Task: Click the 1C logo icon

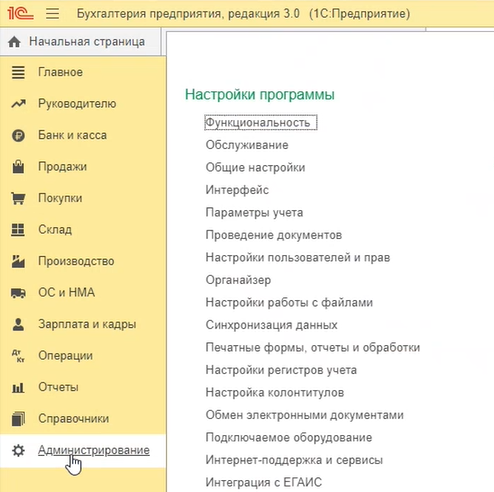Action: click(20, 13)
